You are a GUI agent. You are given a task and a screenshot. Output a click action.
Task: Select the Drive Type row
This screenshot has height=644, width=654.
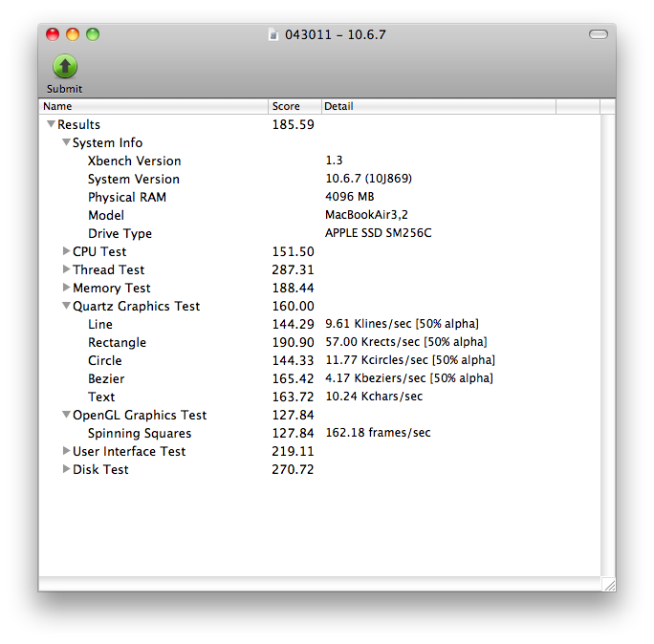click(x=319, y=233)
